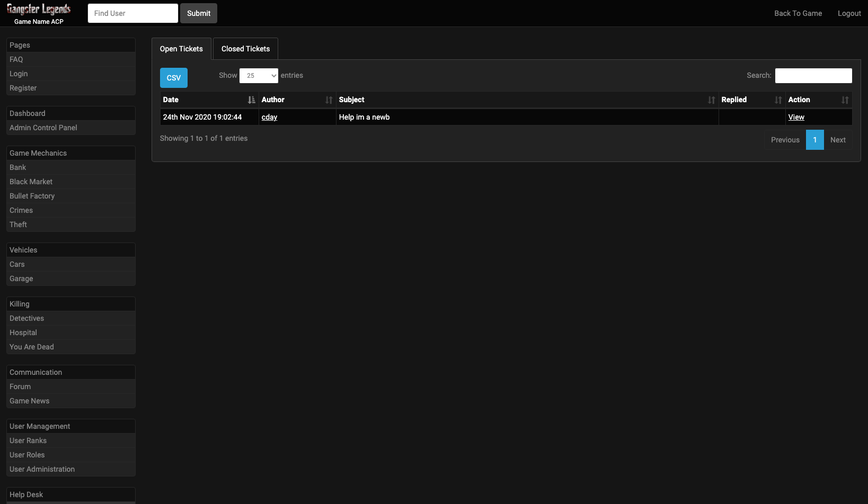
Task: Export tickets with the CSV button
Action: click(174, 78)
